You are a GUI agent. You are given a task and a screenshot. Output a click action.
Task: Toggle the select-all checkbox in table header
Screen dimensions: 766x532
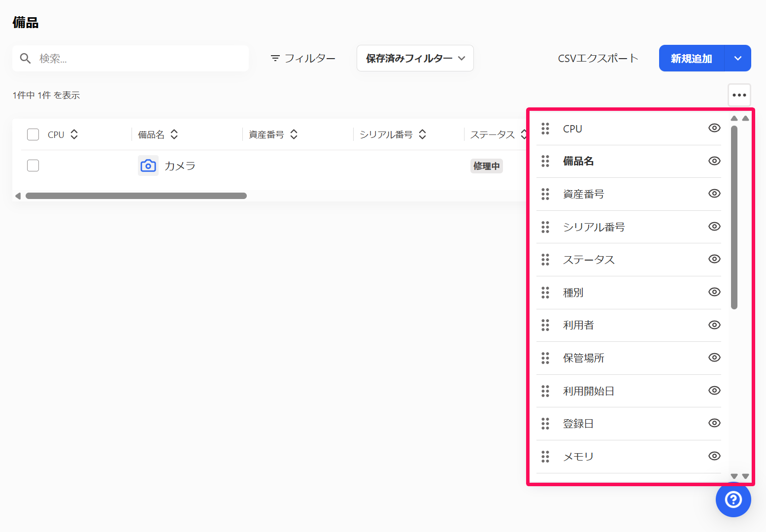[33, 134]
